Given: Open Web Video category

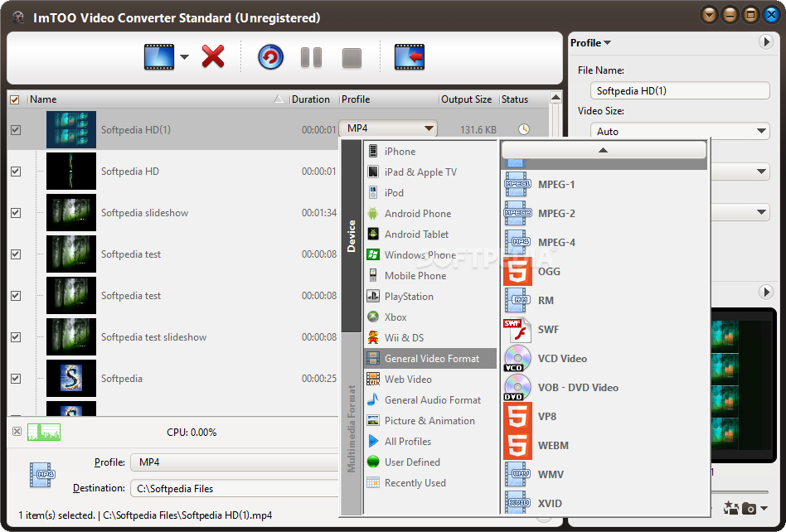Looking at the screenshot, I should point(430,380).
